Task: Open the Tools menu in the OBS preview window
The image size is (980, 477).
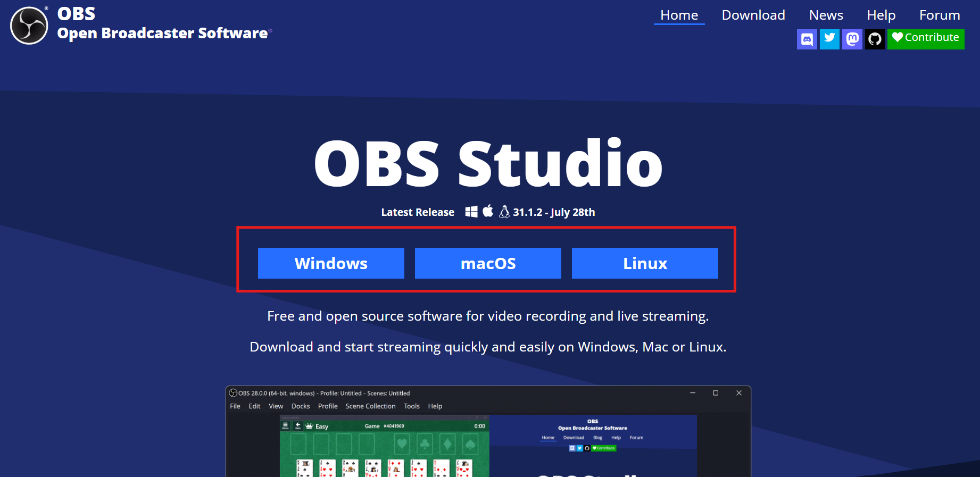Action: 412,406
